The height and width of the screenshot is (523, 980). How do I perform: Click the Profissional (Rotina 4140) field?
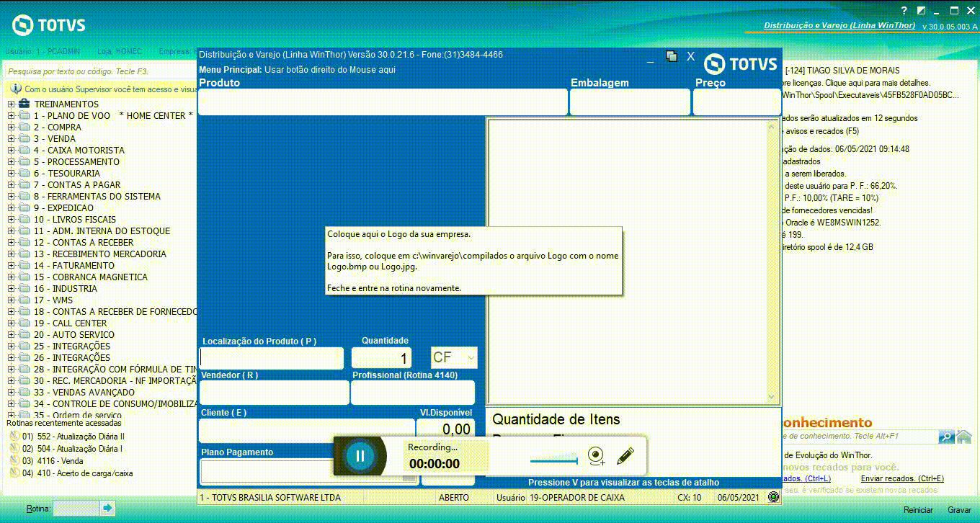[413, 393]
